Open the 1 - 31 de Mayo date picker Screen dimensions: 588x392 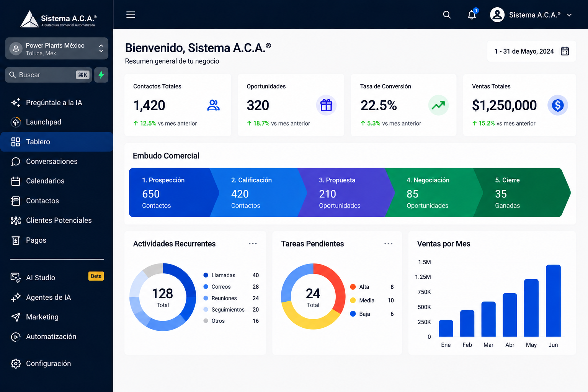tap(531, 51)
